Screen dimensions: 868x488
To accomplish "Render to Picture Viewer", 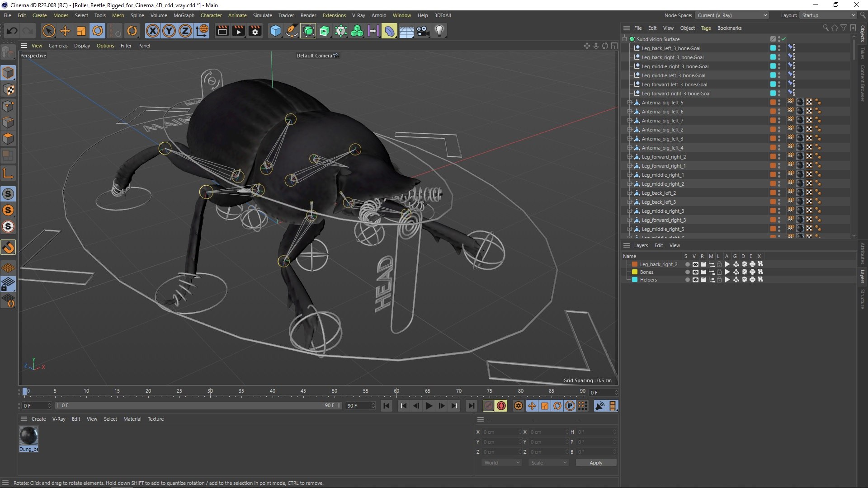I will tap(238, 31).
